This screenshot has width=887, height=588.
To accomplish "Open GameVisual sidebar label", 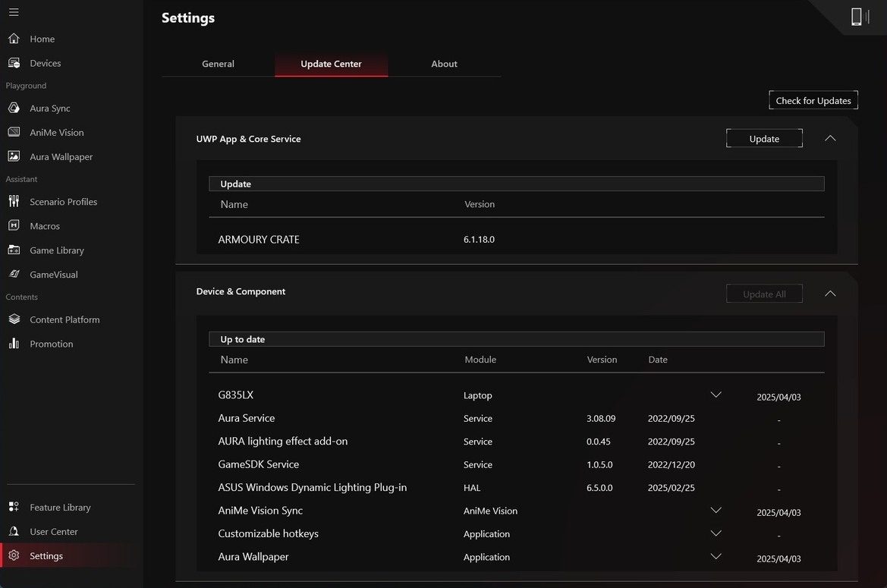I will coord(54,275).
